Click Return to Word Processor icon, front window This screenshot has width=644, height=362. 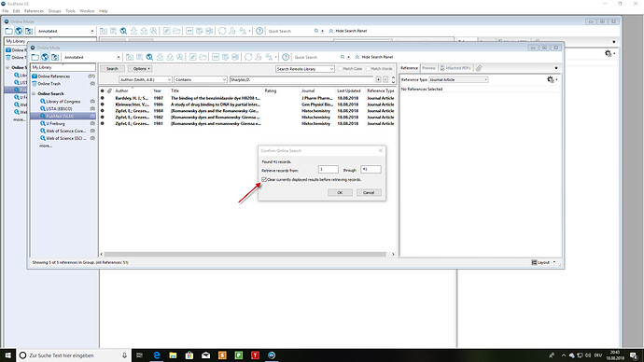(235, 57)
